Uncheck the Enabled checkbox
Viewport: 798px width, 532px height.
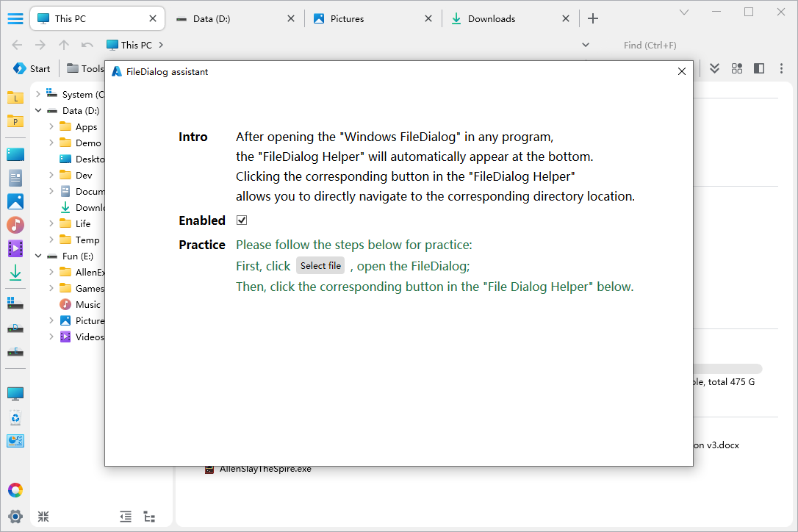[242, 220]
